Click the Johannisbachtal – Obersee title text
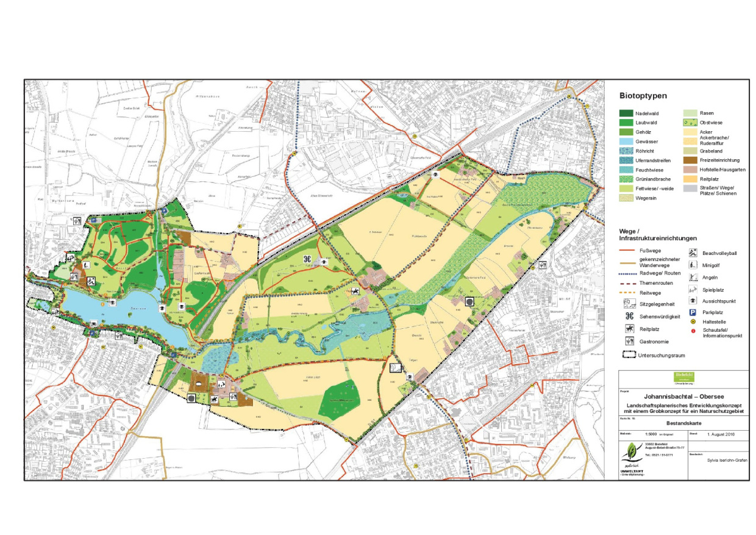 pos(683,397)
